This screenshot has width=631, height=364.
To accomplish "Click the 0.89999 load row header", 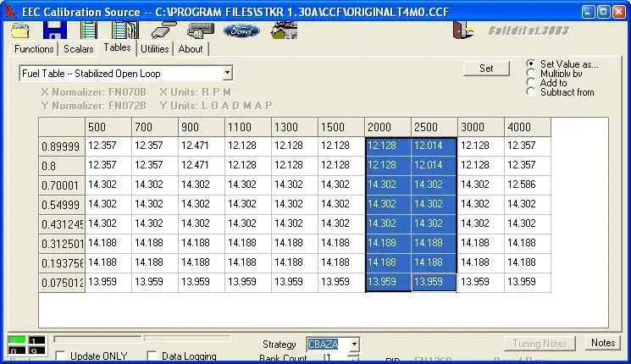I will click(62, 146).
